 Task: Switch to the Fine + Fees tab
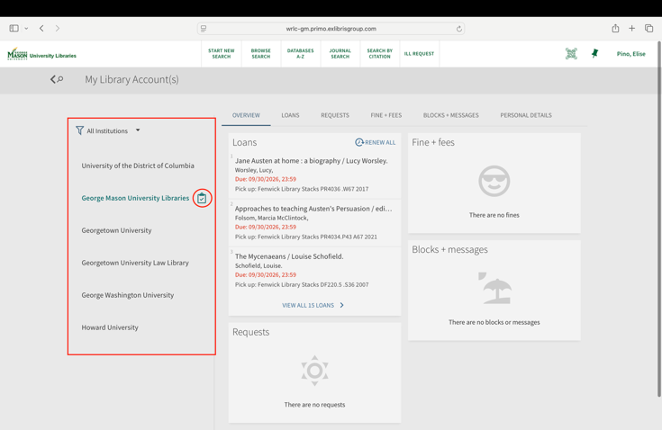point(386,115)
